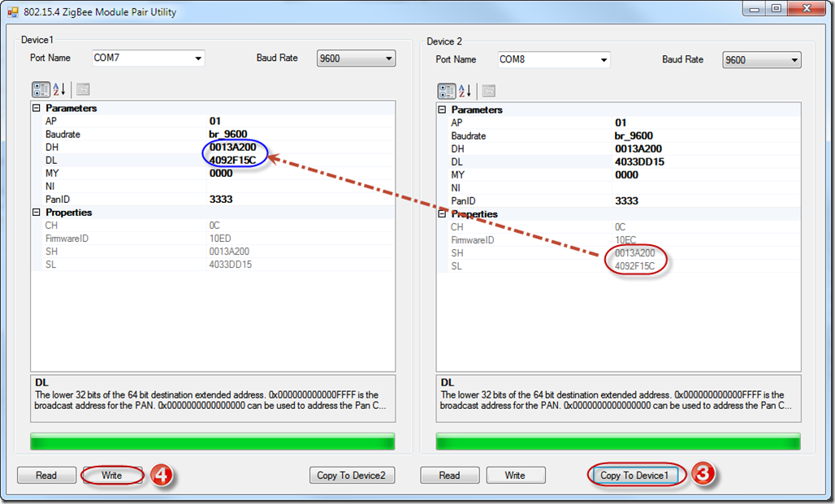Select Device1 DL value 4092F15C
Screen dimensions: 835x504
click(233, 160)
